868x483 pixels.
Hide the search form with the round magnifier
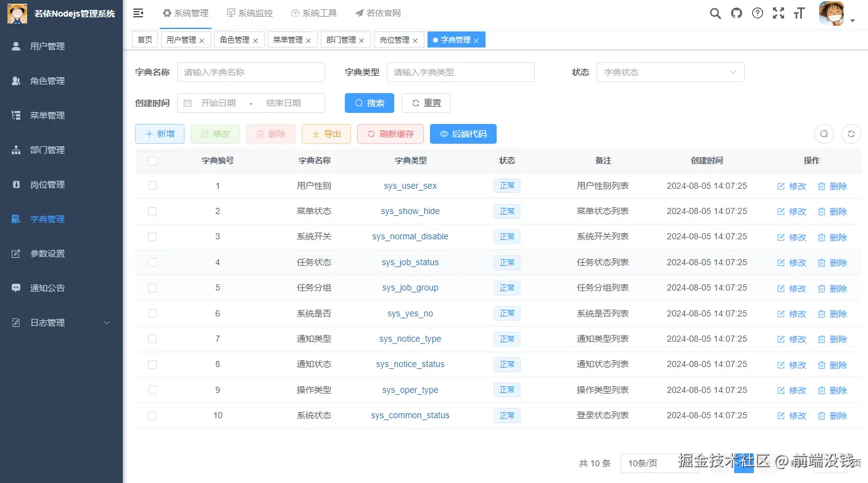pos(824,134)
